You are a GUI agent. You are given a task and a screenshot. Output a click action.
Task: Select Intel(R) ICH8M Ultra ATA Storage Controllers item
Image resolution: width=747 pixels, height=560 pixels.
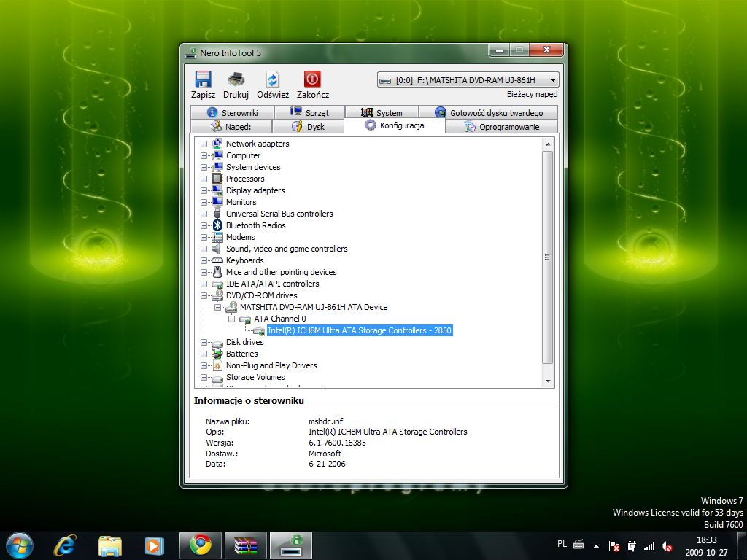[359, 330]
